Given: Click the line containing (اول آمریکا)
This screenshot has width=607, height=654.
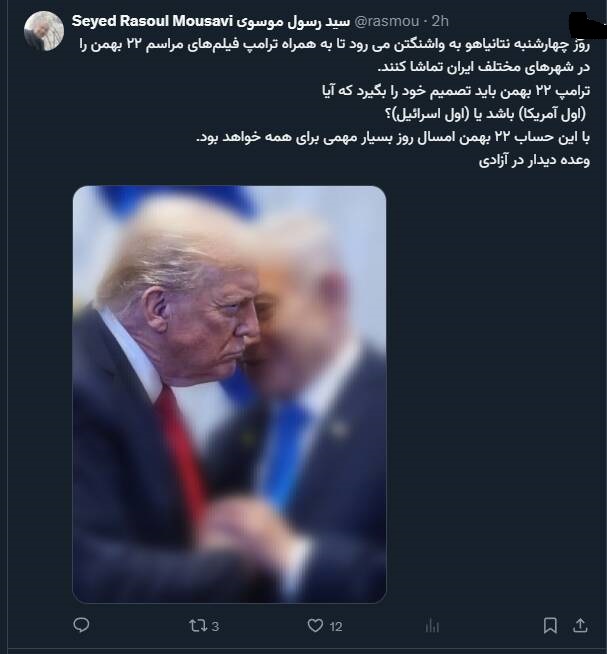Looking at the screenshot, I should [485, 113].
